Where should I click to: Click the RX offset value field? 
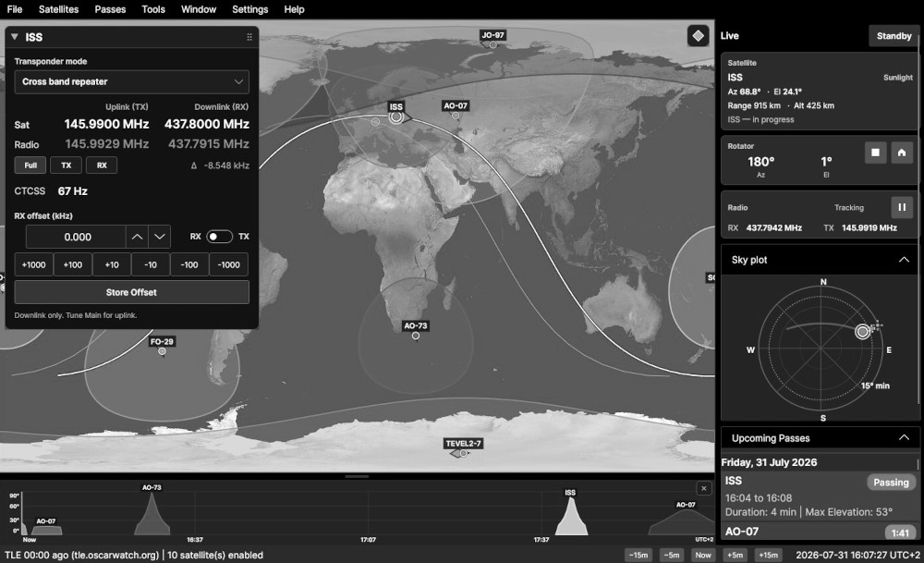pos(76,237)
